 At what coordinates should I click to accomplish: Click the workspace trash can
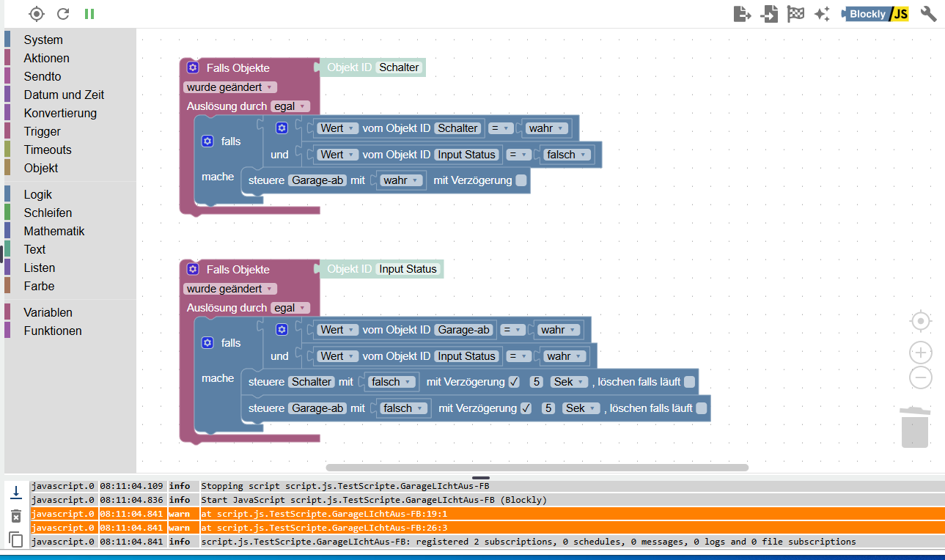[x=915, y=426]
